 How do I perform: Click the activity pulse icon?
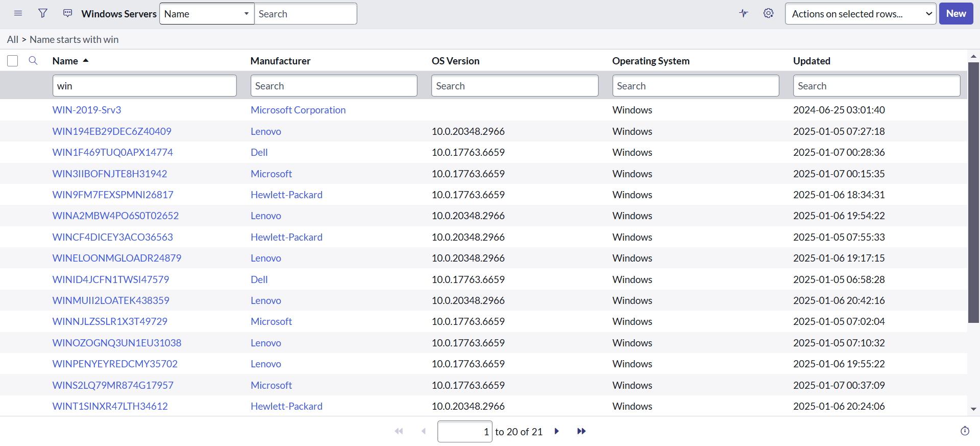tap(744, 13)
